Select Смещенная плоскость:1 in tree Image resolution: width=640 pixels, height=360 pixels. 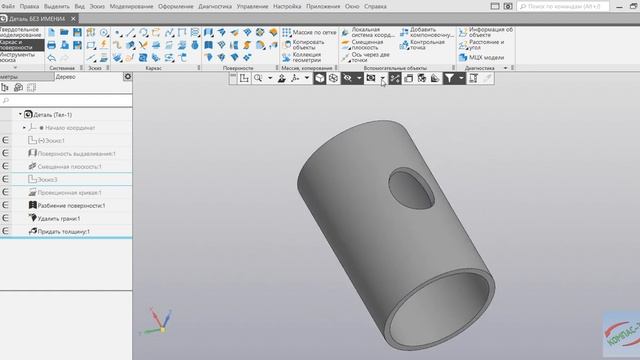click(65, 167)
